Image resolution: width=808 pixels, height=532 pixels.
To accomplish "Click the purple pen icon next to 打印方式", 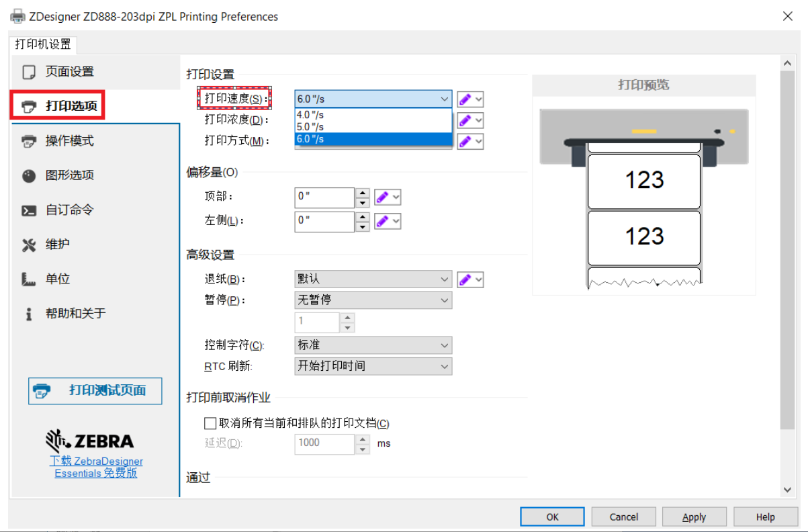I will (465, 142).
